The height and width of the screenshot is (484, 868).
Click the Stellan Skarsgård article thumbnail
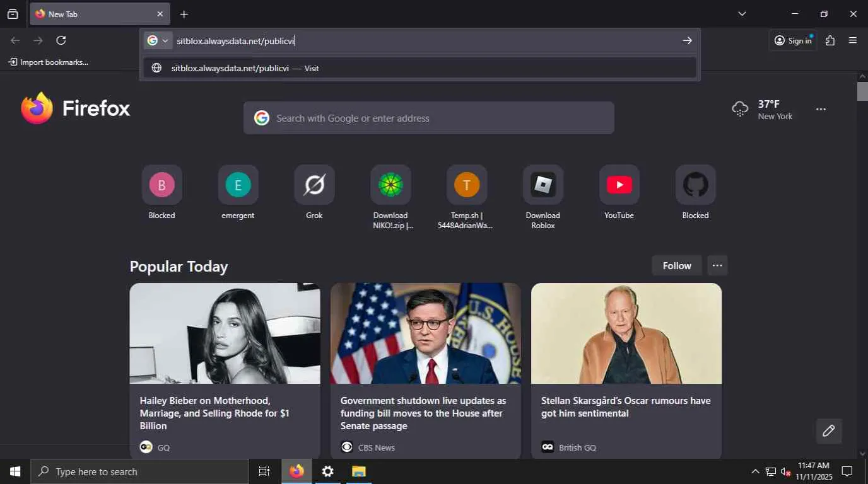point(626,333)
